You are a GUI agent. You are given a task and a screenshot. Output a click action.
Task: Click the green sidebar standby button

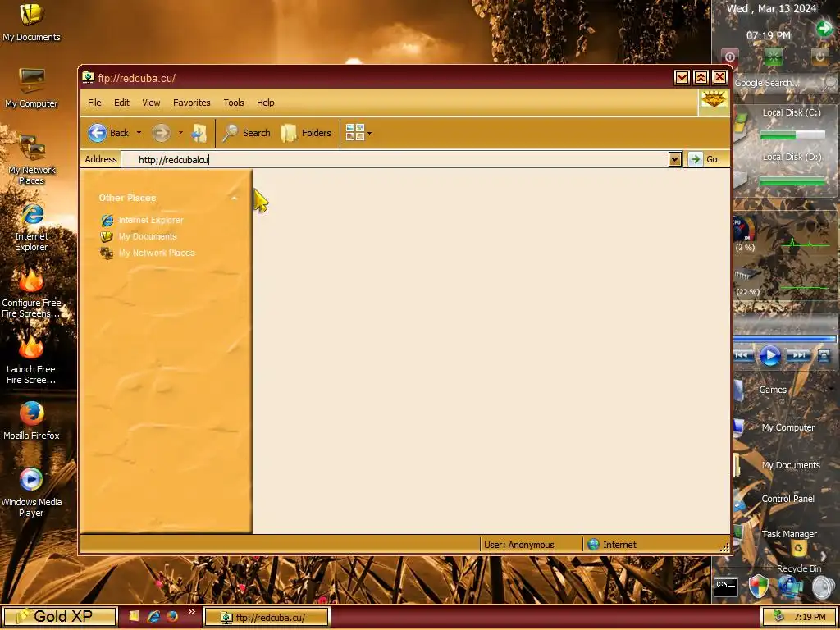tap(773, 57)
